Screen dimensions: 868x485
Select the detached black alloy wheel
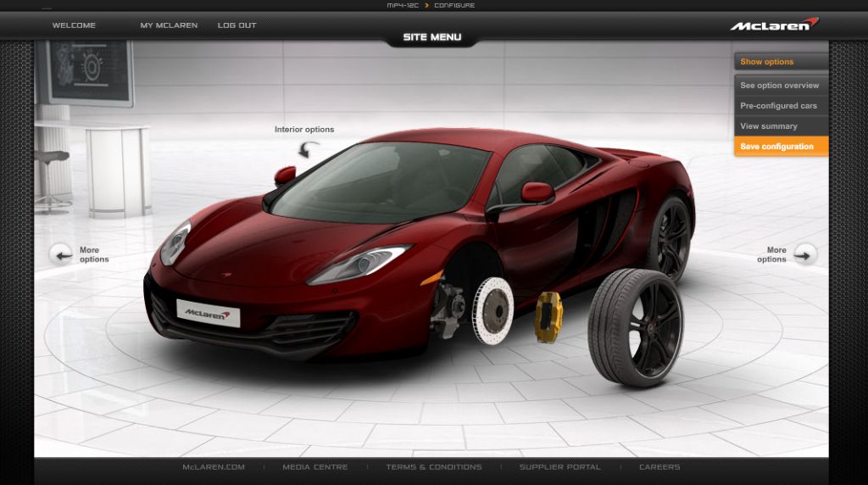click(636, 326)
